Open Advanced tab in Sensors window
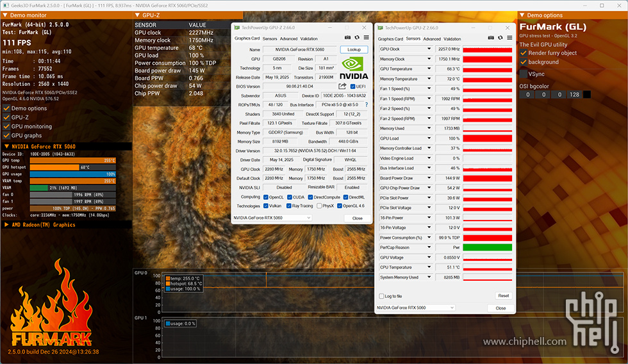 pyautogui.click(x=432, y=39)
